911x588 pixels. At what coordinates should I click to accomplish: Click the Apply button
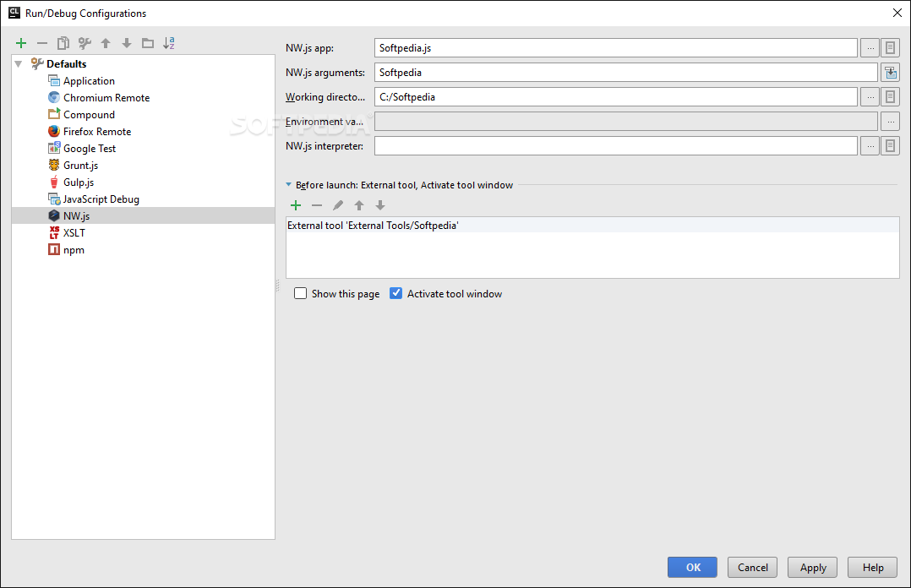point(812,567)
